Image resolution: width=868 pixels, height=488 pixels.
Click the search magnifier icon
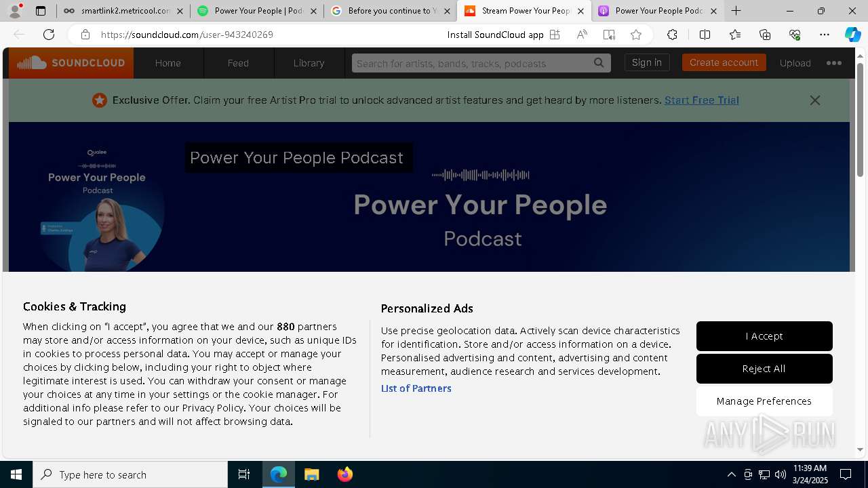pos(599,63)
